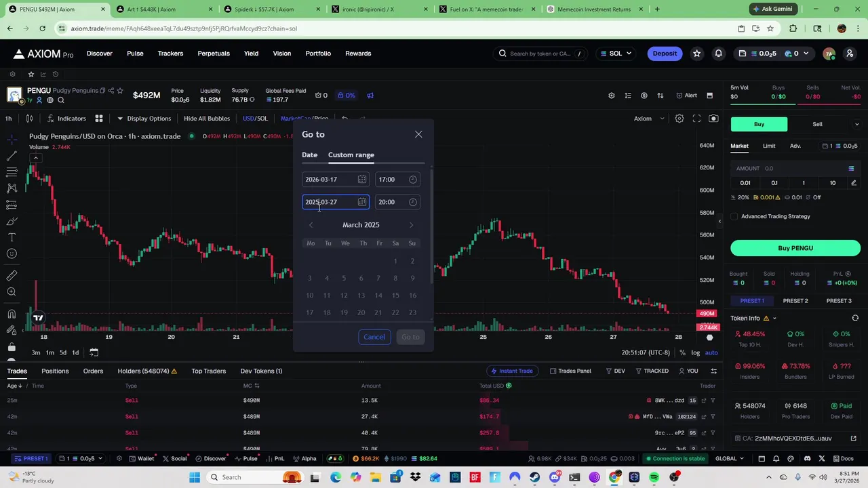
Task: Open notifications bell icon
Action: click(x=718, y=54)
